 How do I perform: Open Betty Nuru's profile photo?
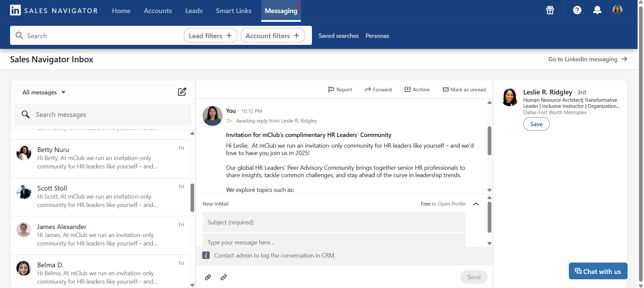[24, 153]
